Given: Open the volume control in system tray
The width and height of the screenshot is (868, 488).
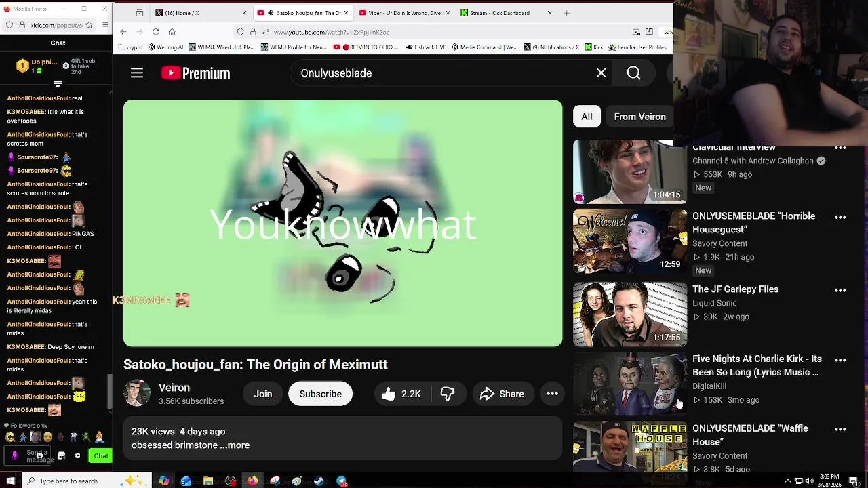Looking at the screenshot, I should (x=809, y=481).
